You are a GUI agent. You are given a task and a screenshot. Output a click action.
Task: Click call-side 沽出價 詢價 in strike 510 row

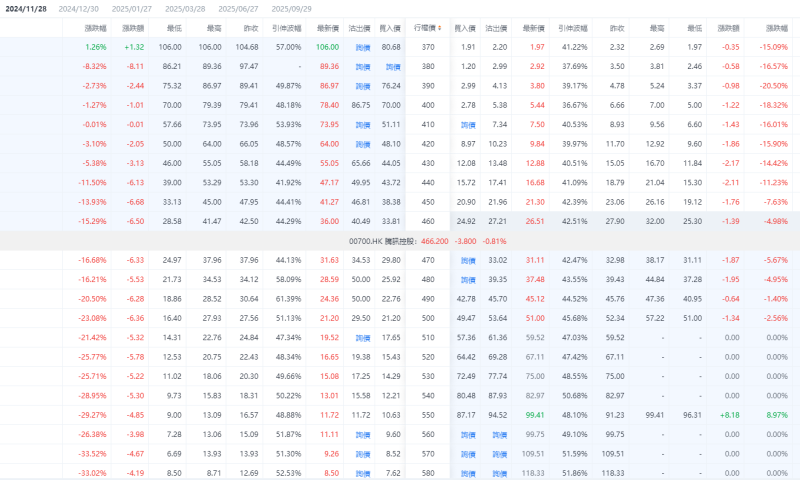[x=362, y=338]
